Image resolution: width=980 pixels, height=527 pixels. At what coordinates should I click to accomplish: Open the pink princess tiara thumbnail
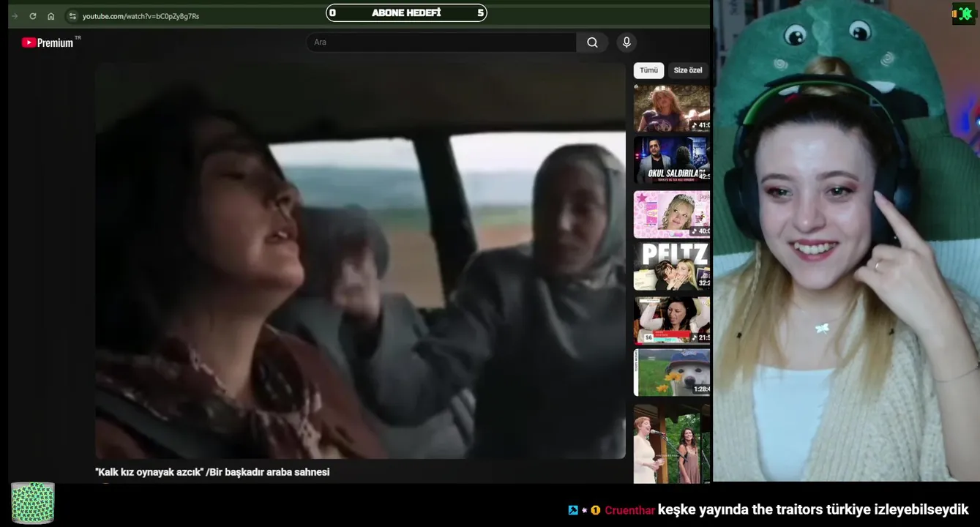672,214
